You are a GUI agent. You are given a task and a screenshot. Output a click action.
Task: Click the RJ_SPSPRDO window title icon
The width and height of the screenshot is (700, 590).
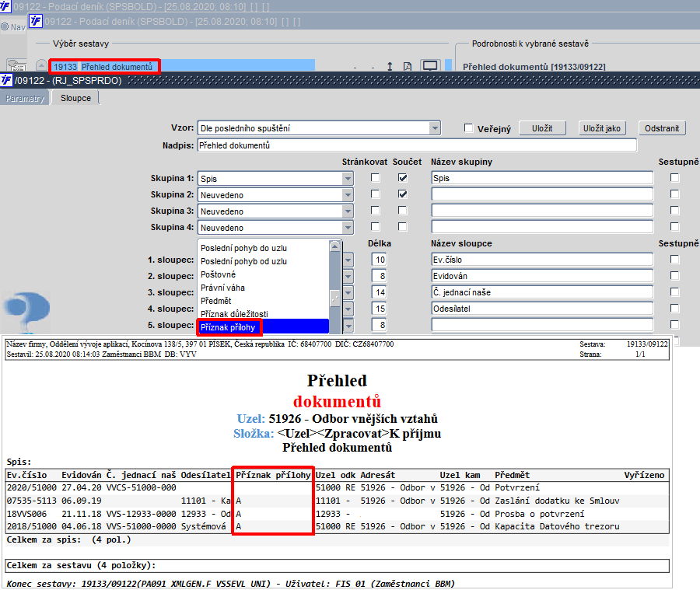(x=6, y=80)
